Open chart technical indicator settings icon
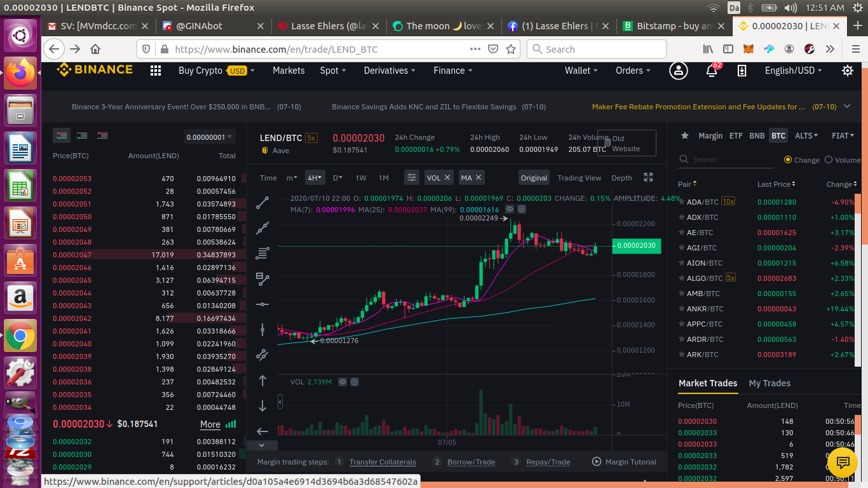Viewport: 868px width, 488px height. coord(412,178)
